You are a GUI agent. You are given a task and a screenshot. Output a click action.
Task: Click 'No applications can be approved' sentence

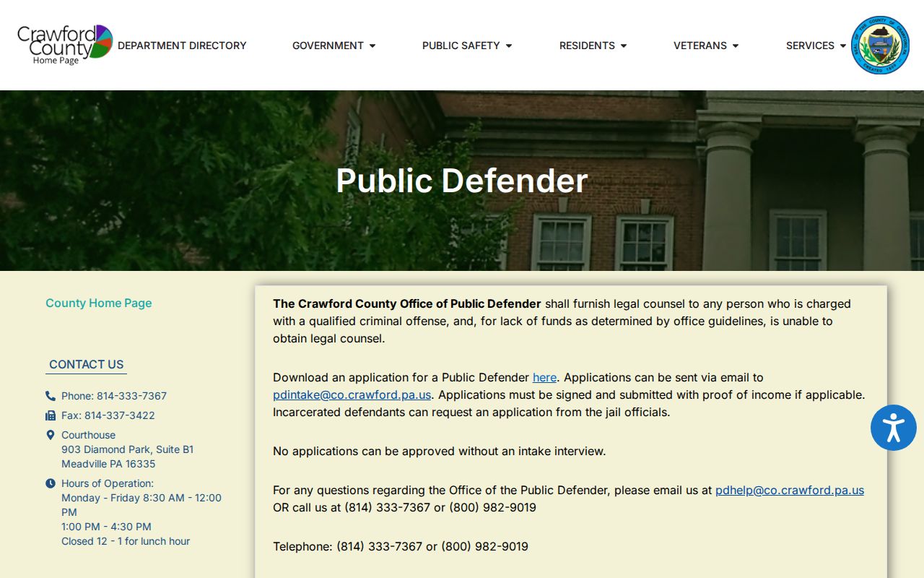pos(439,451)
